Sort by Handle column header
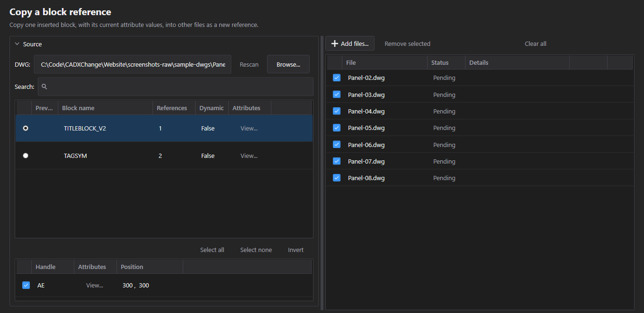The width and height of the screenshot is (644, 313). point(53,267)
